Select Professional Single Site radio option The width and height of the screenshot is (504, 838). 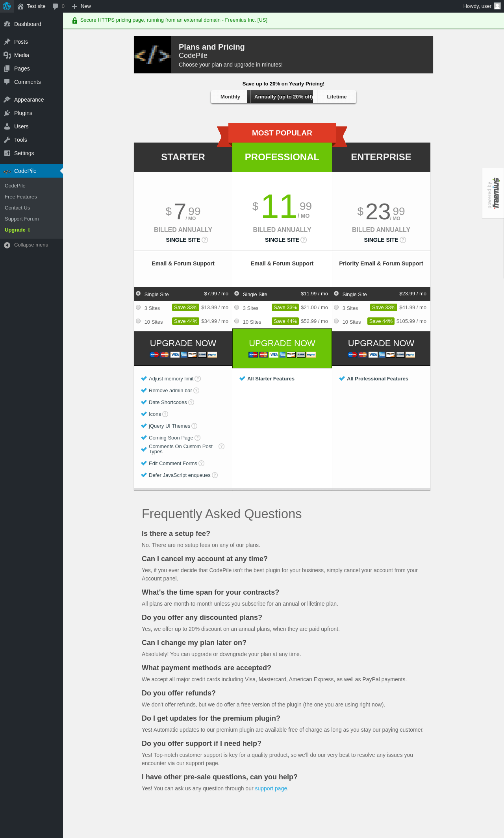237,293
